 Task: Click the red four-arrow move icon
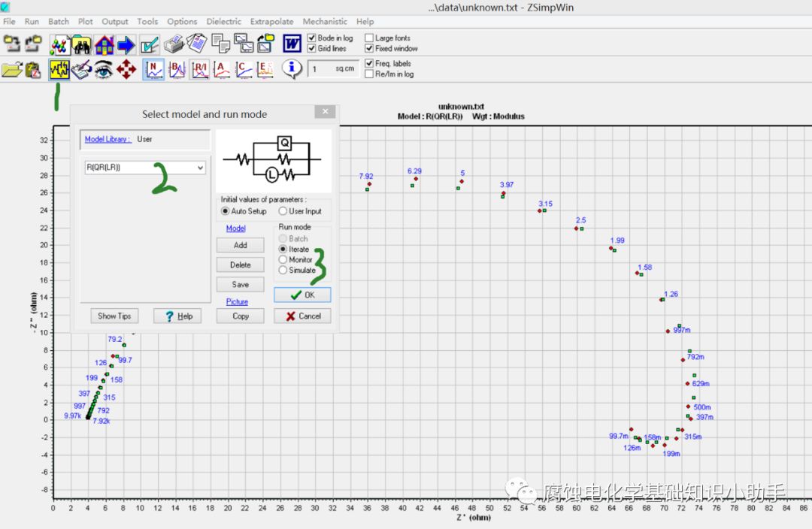pos(126,69)
